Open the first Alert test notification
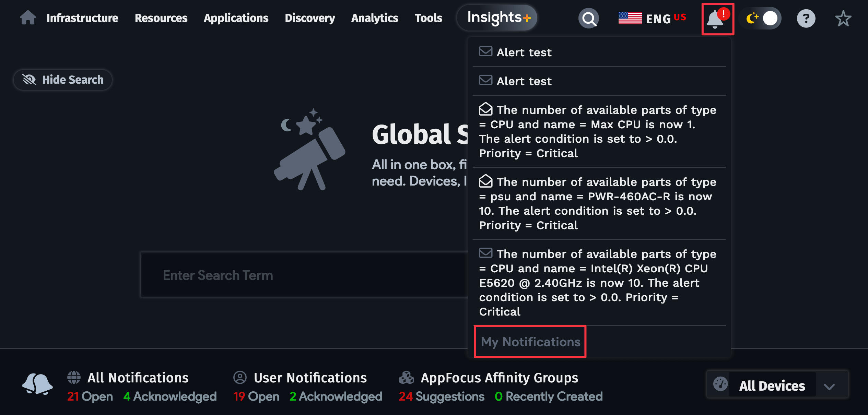 click(599, 52)
